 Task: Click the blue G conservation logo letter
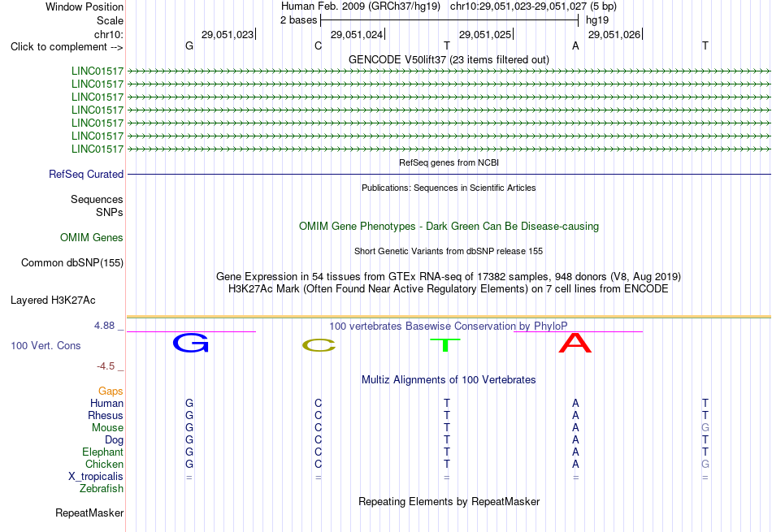click(x=190, y=343)
